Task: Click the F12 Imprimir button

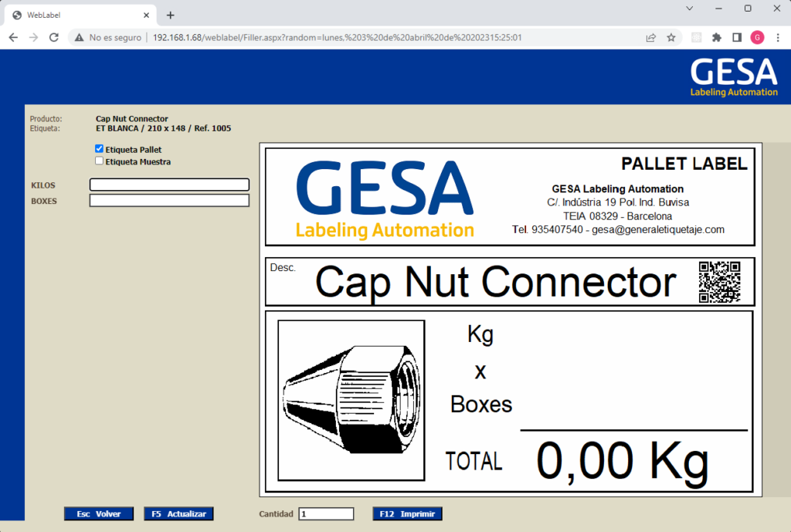Action: pyautogui.click(x=407, y=513)
